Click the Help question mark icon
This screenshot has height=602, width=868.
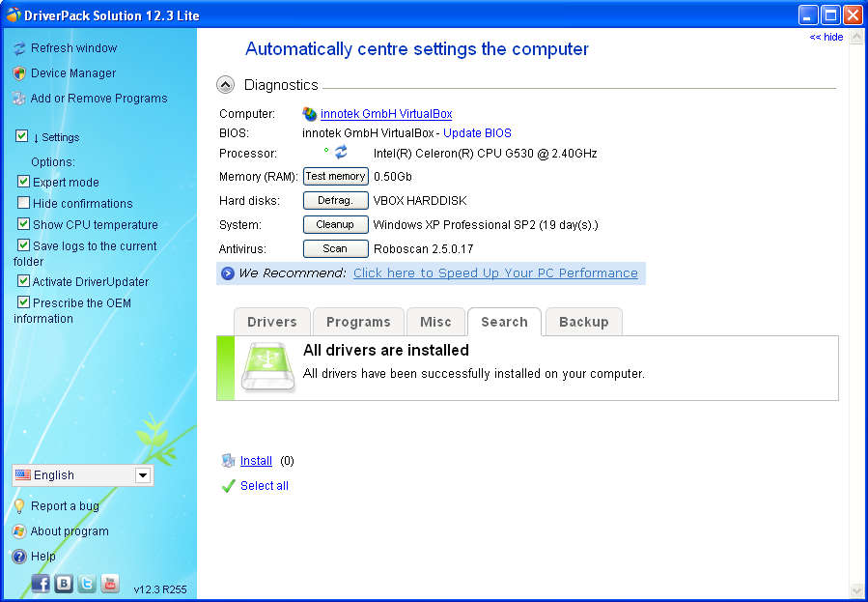tap(19, 557)
